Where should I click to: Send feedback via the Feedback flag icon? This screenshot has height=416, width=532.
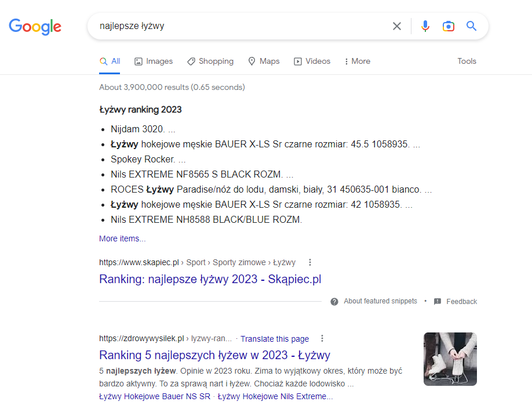[x=438, y=302]
